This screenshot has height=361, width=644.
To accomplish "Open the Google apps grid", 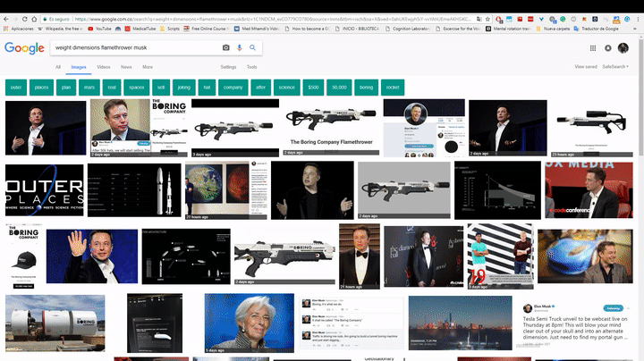I will (593, 48).
